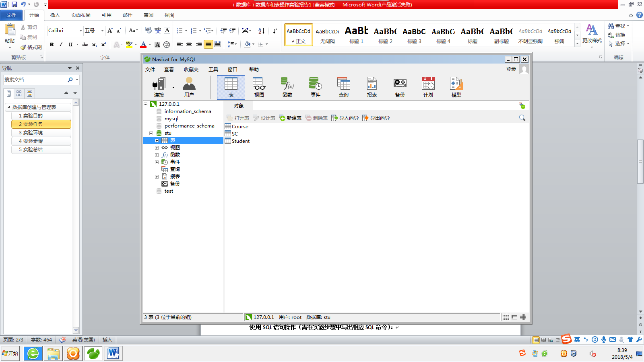Click the Open Table button

pyautogui.click(x=238, y=118)
